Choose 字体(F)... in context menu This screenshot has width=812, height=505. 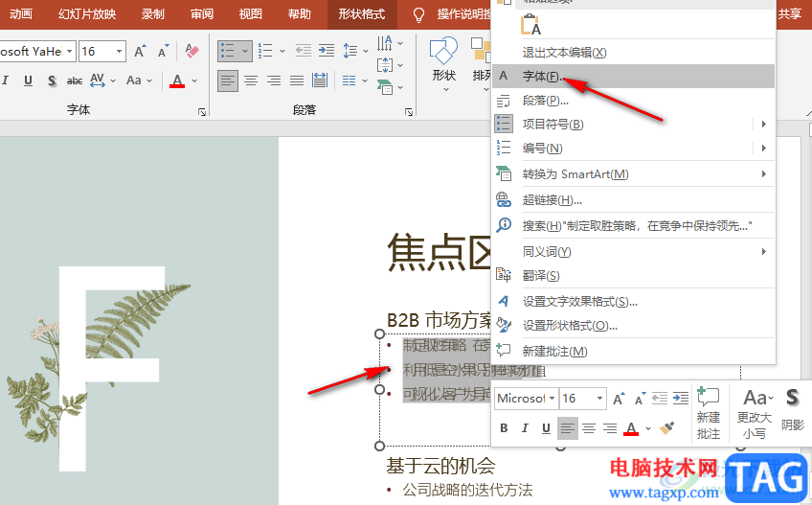click(633, 77)
